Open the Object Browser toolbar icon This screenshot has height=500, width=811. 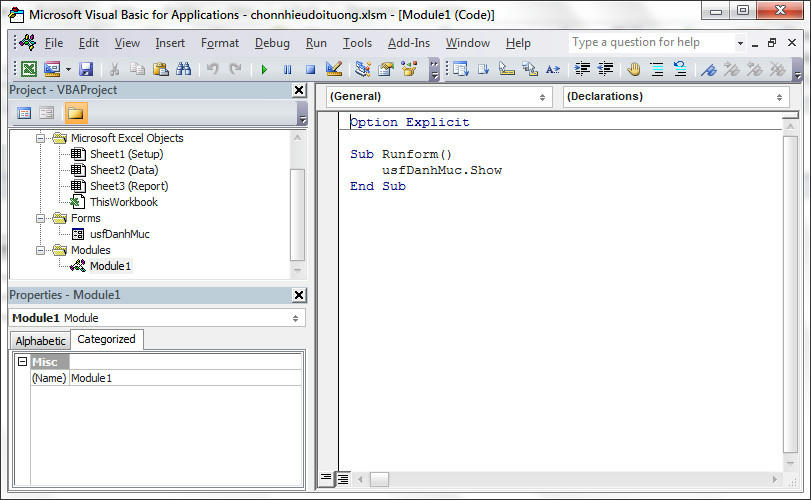click(x=409, y=69)
